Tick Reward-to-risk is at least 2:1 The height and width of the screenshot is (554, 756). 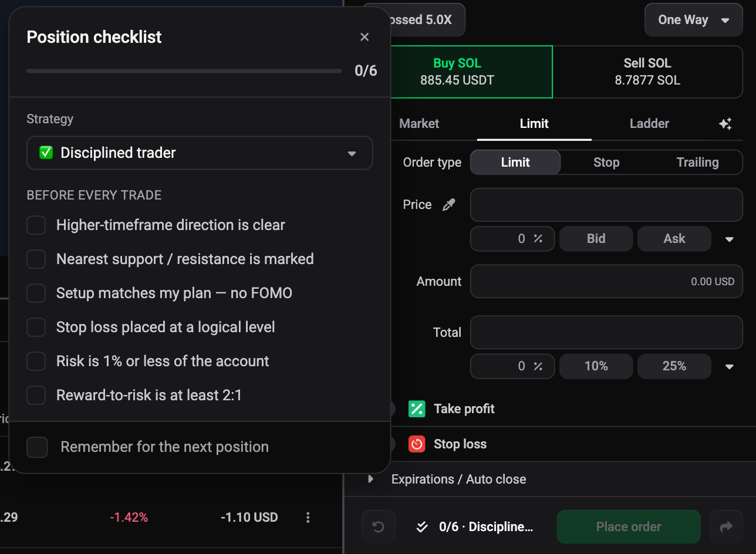[36, 396]
